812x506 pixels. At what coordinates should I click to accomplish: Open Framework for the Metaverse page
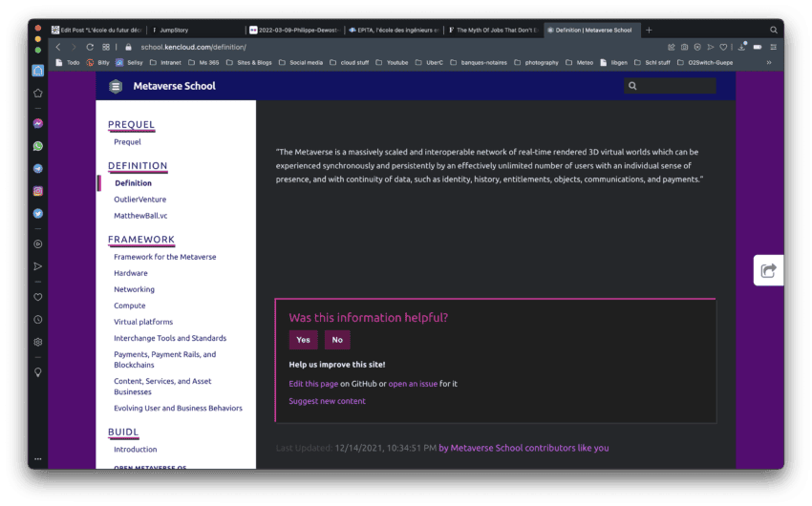pyautogui.click(x=164, y=257)
